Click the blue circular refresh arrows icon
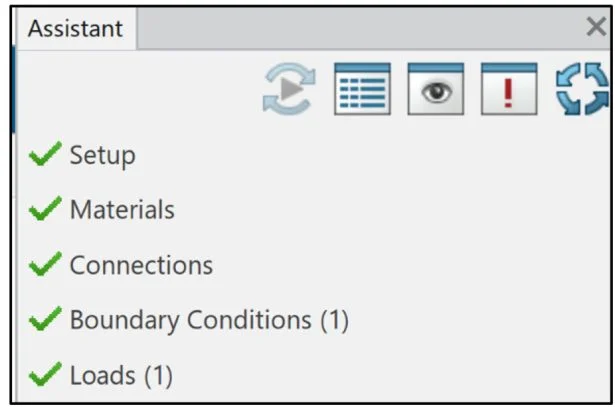The height and width of the screenshot is (407, 615). (581, 89)
